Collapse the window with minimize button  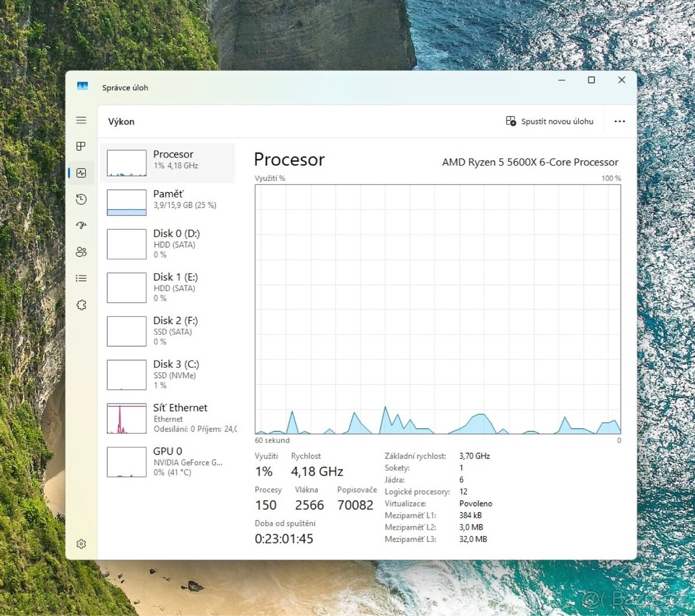pos(561,80)
